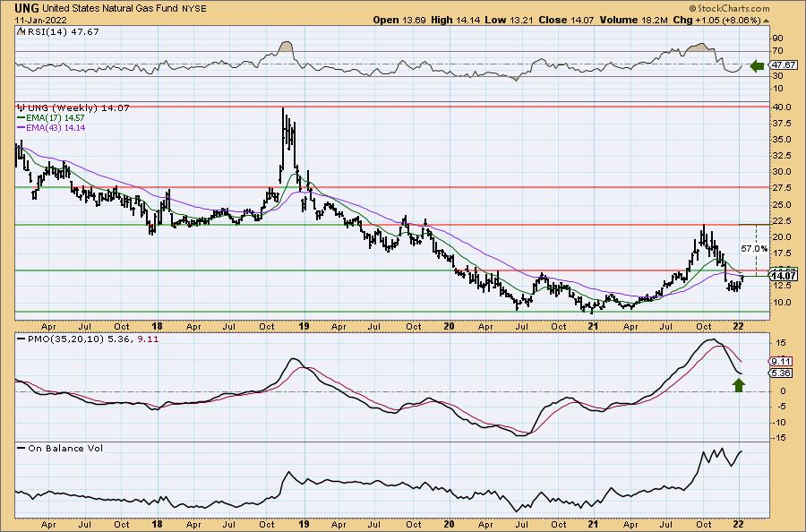
Task: Click the Open 13.69 value
Action: [x=400, y=20]
